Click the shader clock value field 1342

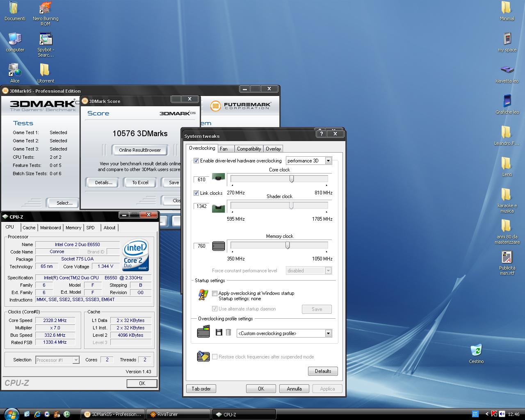coord(201,206)
